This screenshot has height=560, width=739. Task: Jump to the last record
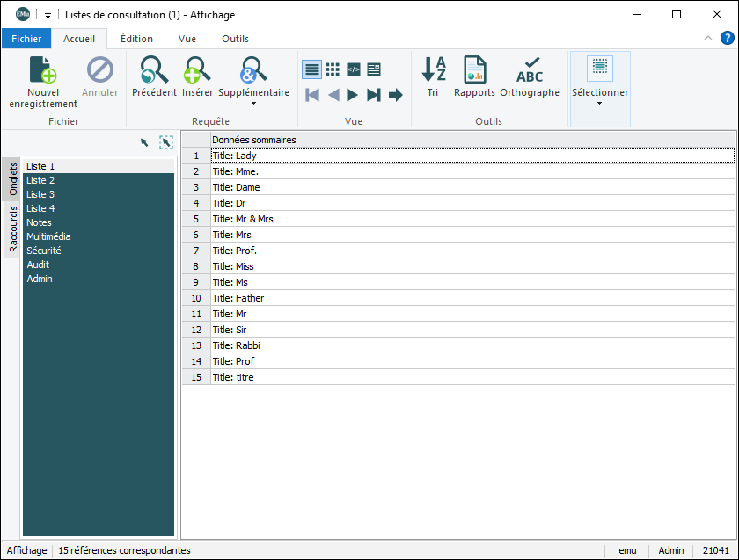click(x=374, y=95)
